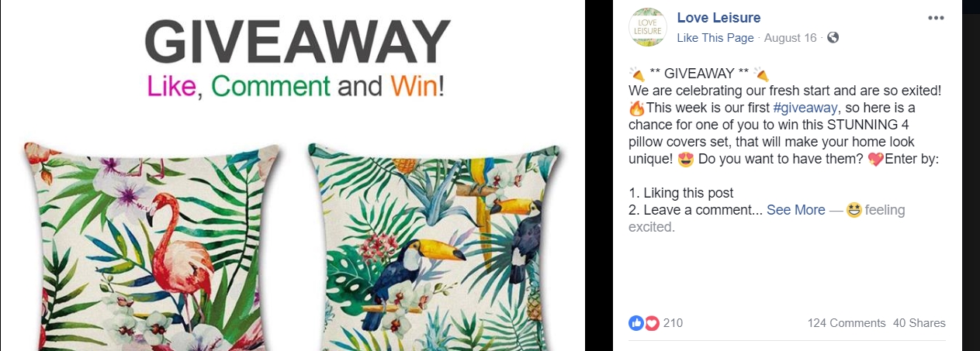Viewport: 980px width, 351px height.
Task: Open the Love Leisure page name link
Action: tap(719, 18)
